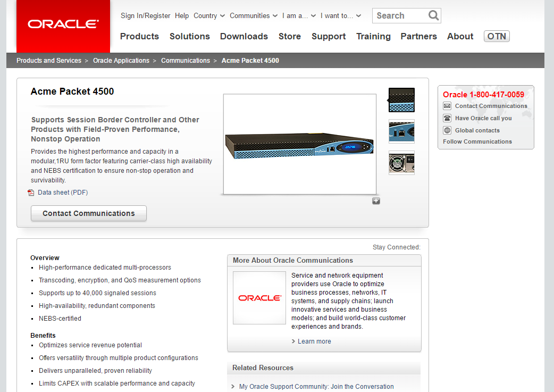The height and width of the screenshot is (392, 554).
Task: Click the phone icon for Have Oracle call you
Action: coord(447,118)
